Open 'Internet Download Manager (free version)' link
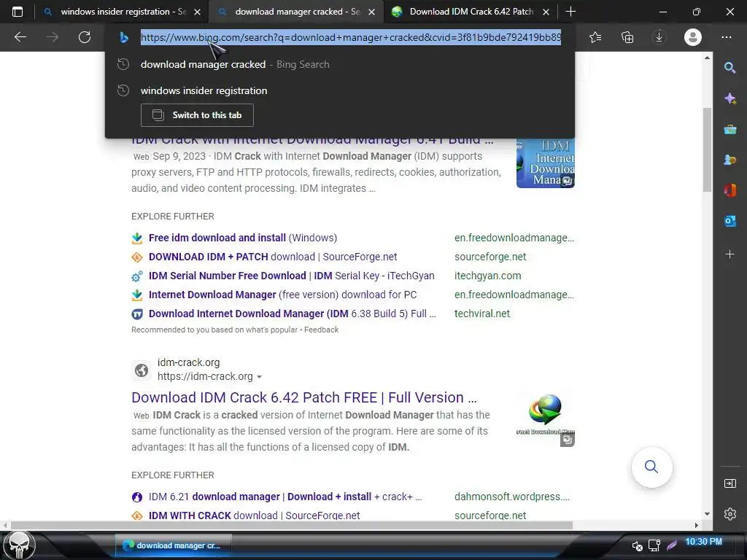This screenshot has width=747, height=560. [282, 295]
